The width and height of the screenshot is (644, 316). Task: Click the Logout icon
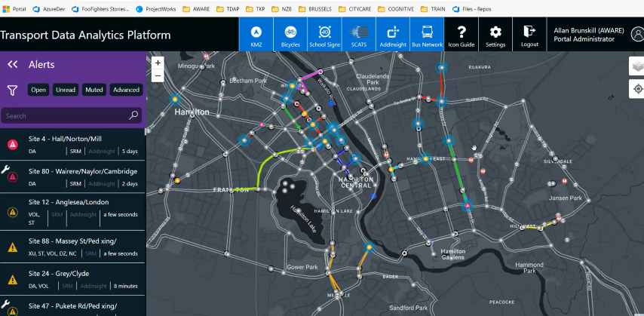click(x=529, y=35)
